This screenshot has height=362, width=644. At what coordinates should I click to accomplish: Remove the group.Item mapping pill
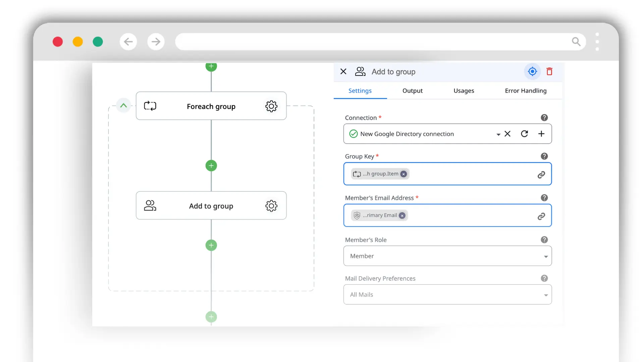(403, 174)
